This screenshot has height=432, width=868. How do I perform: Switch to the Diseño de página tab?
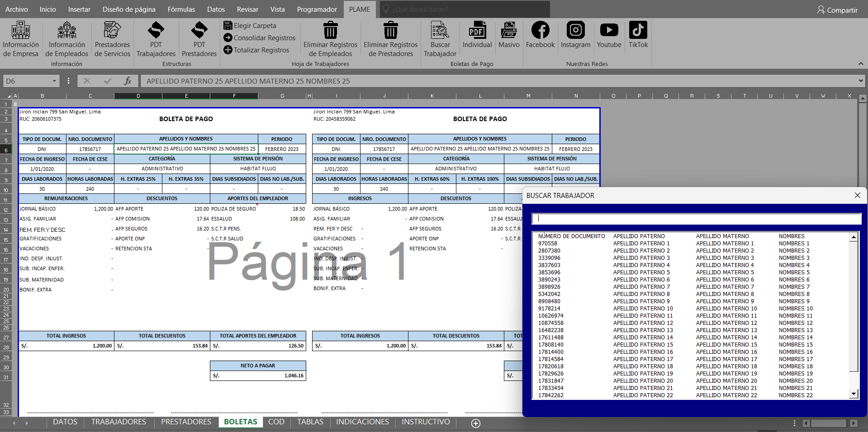coord(129,9)
